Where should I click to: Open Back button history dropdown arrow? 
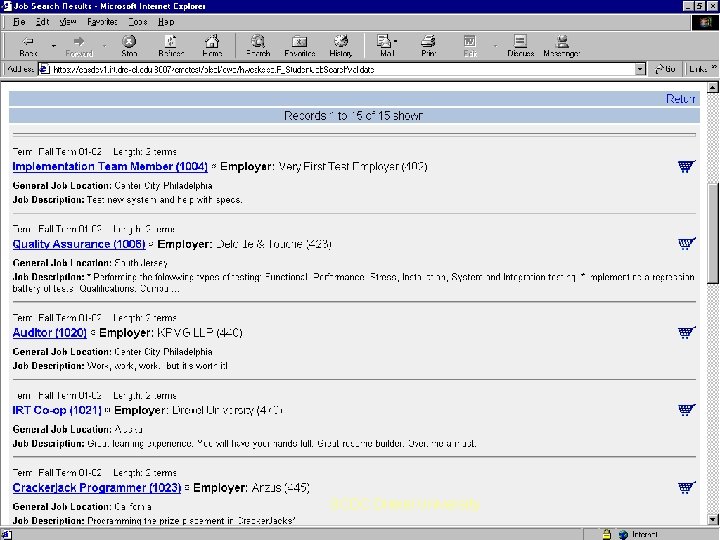pos(54,46)
